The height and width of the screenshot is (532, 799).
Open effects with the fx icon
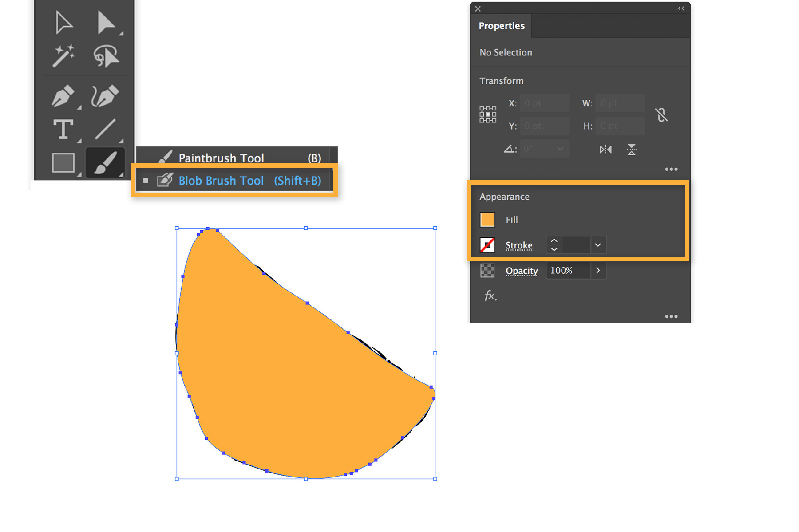[x=489, y=296]
